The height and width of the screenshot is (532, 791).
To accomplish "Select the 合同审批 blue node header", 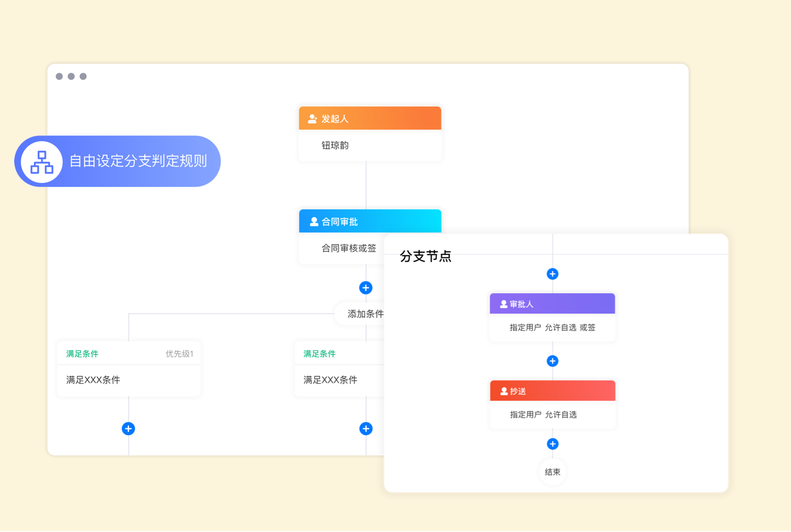I will click(370, 221).
